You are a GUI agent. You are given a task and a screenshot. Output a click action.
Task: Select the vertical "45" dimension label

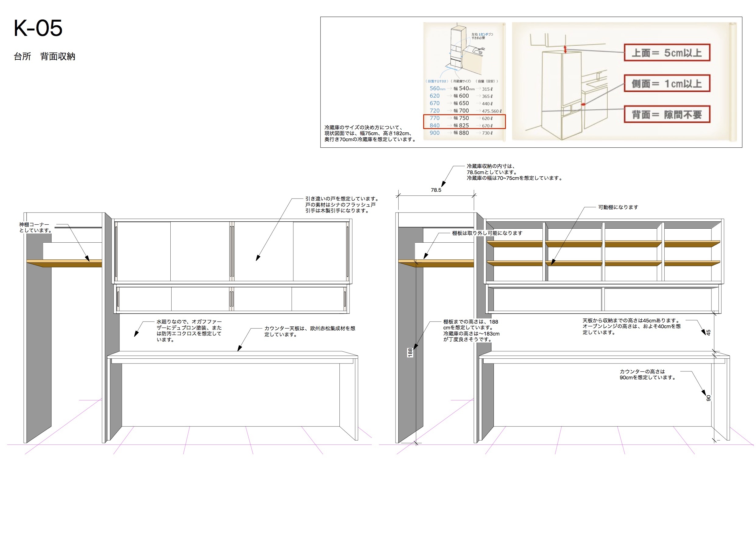[x=708, y=333]
